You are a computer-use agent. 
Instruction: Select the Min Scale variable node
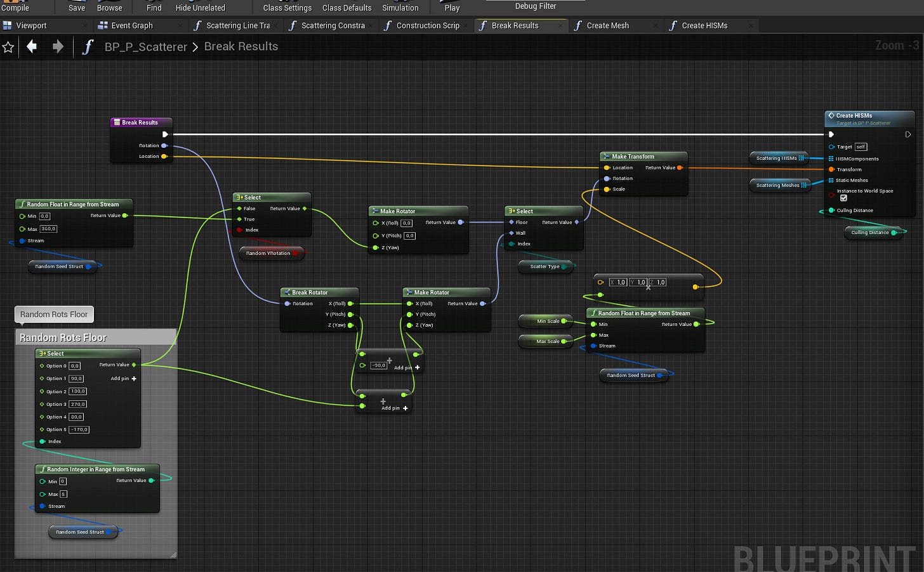coord(544,321)
